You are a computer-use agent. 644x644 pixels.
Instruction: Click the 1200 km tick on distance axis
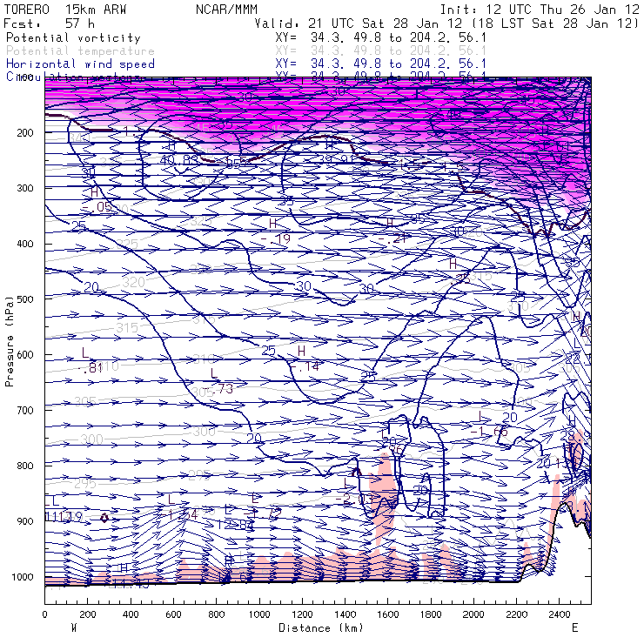(302, 614)
